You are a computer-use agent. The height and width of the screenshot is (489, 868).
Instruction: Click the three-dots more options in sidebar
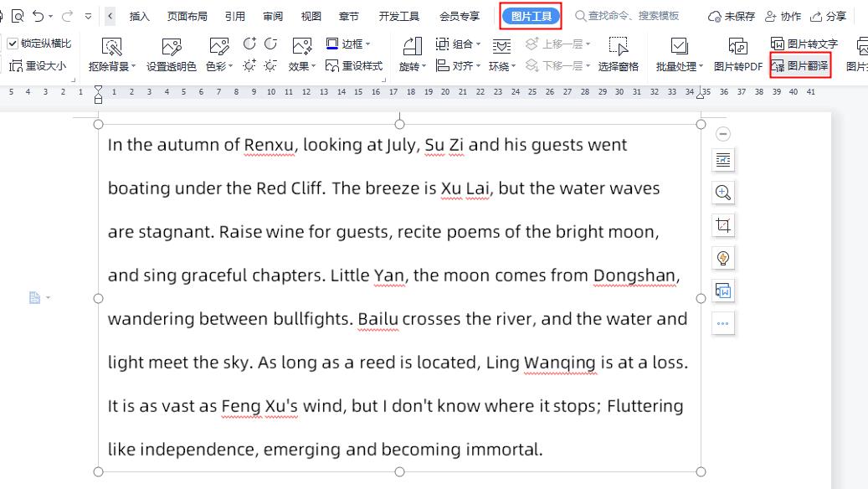[723, 323]
